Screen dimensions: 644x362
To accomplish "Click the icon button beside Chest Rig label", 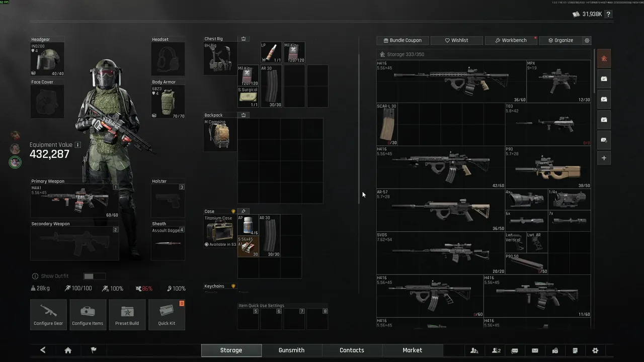I will pos(244,39).
